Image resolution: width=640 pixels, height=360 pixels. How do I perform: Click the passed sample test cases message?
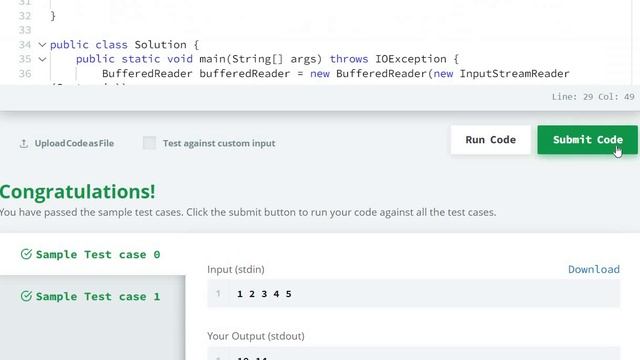[x=248, y=212]
